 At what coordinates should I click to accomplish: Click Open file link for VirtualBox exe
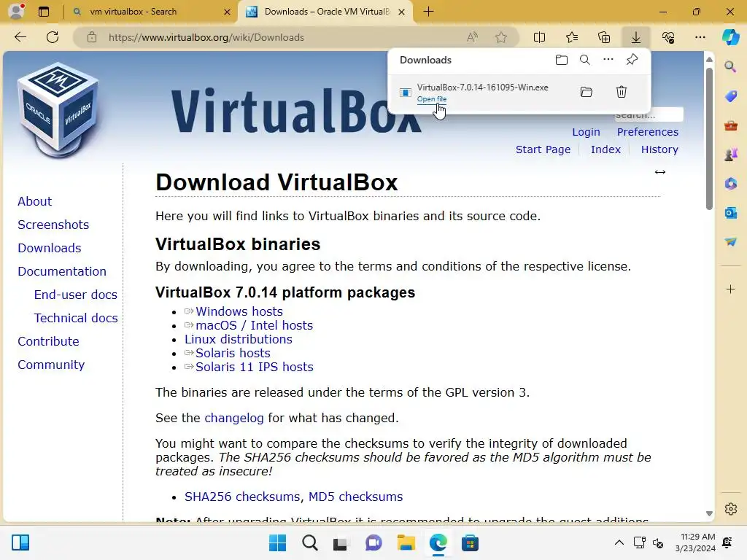pyautogui.click(x=432, y=99)
